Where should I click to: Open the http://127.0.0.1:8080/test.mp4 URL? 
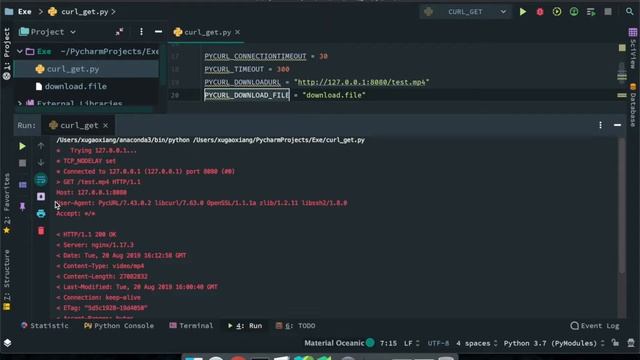361,82
